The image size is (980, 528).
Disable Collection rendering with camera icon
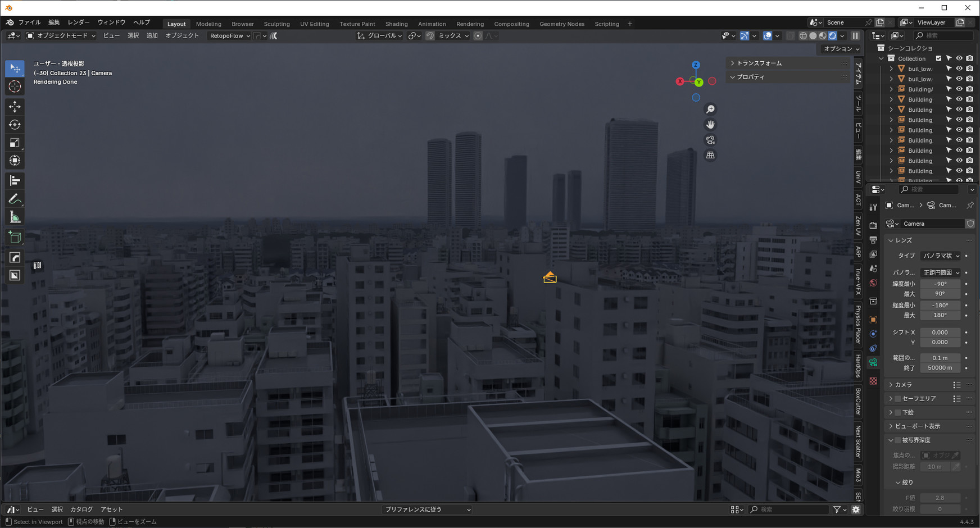coord(969,58)
